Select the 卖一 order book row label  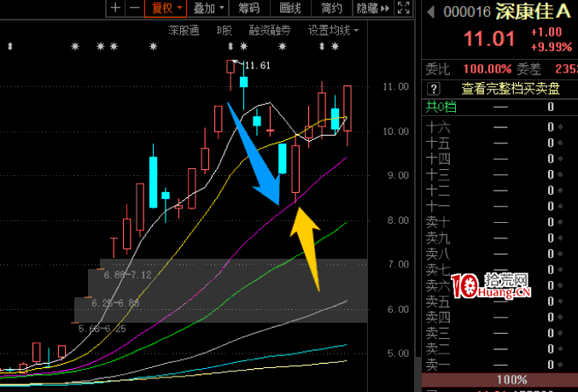(x=438, y=365)
